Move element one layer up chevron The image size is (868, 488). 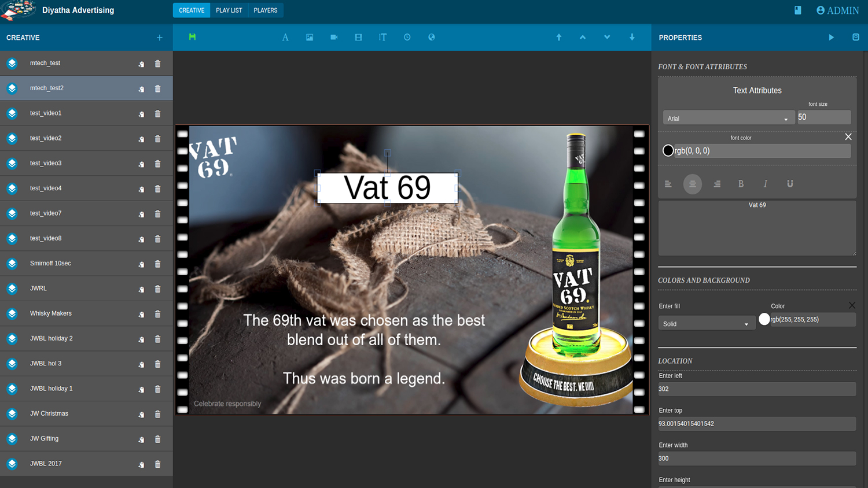point(583,37)
